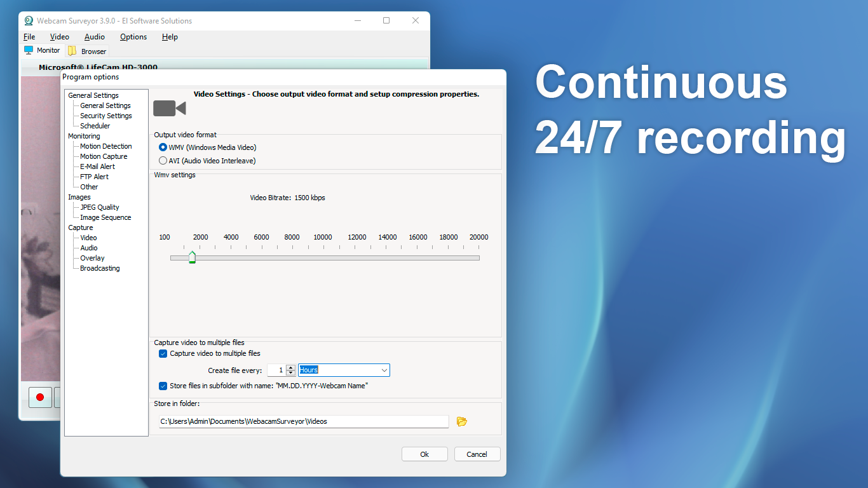The width and height of the screenshot is (868, 488).
Task: Open the Browser toolbar icon
Action: [x=86, y=51]
